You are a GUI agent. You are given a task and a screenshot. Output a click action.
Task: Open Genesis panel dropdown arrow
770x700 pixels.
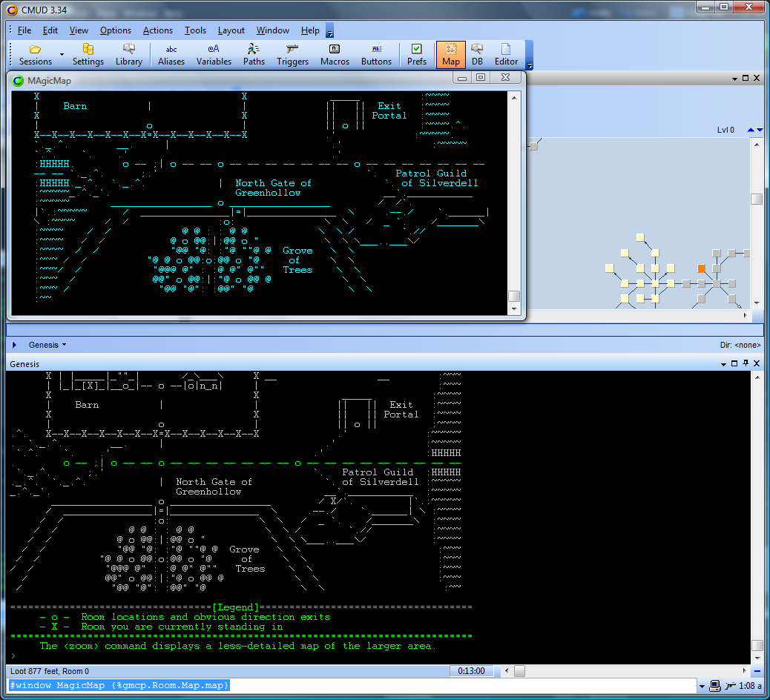tap(723, 364)
